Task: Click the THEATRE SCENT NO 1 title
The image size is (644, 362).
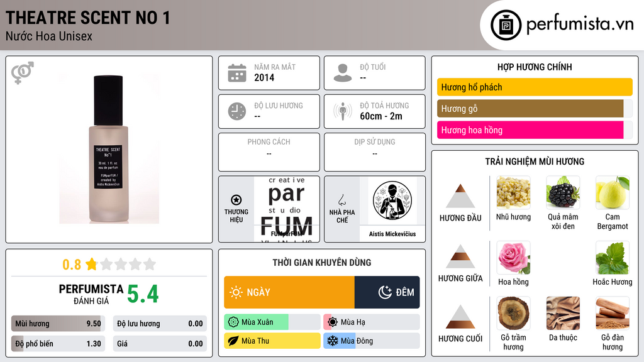Action: 87,18
